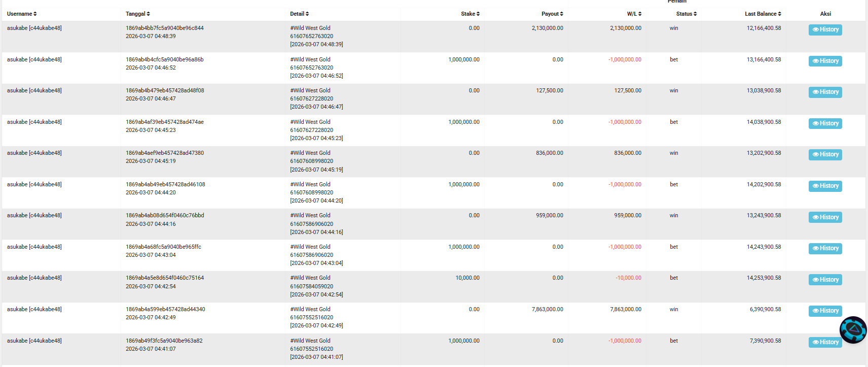Open History for the 04:45:23 bet row

click(x=825, y=124)
